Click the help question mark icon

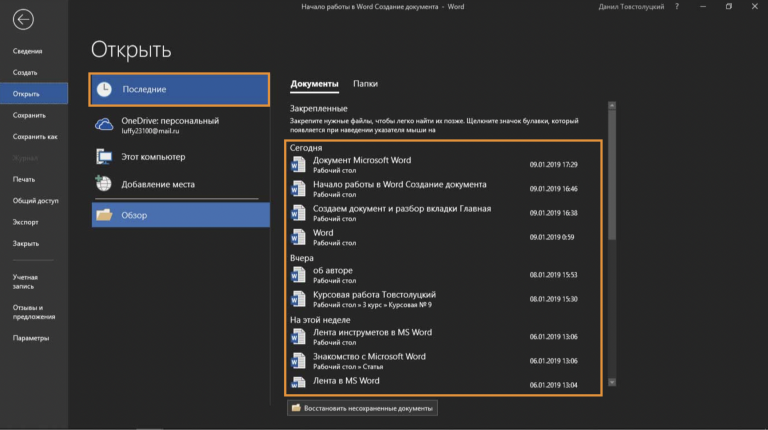pyautogui.click(x=677, y=7)
